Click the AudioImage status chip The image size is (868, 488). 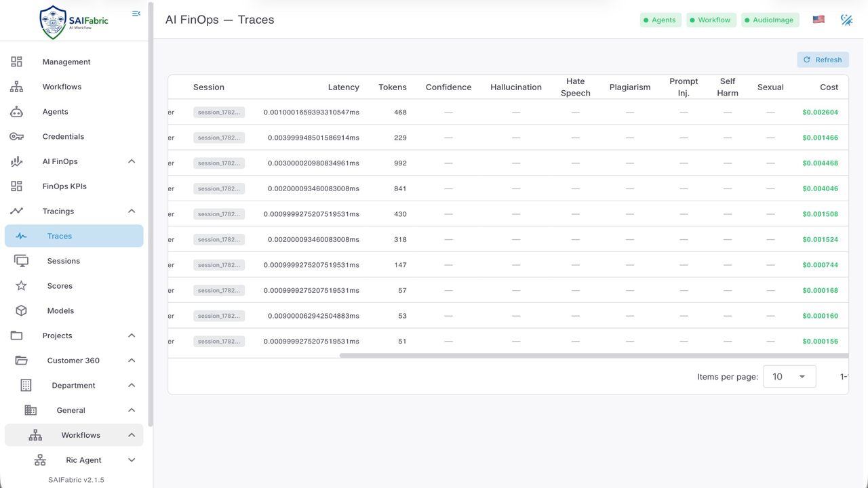click(770, 20)
